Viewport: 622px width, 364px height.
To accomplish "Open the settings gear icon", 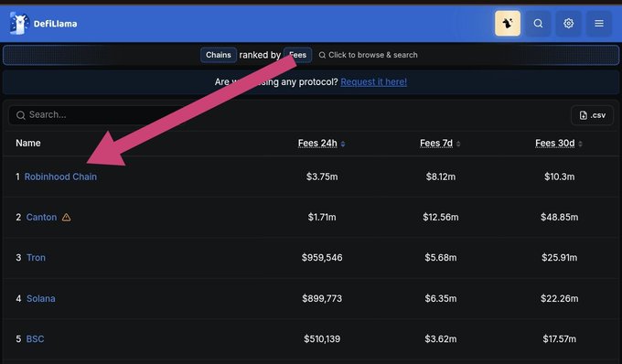I will coord(568,24).
